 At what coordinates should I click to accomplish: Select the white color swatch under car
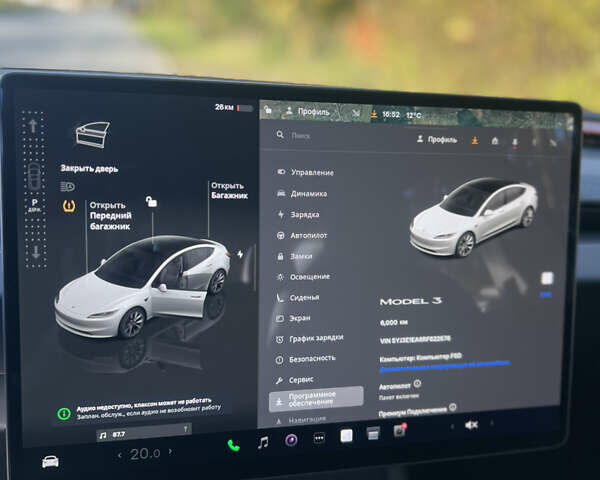(x=546, y=279)
